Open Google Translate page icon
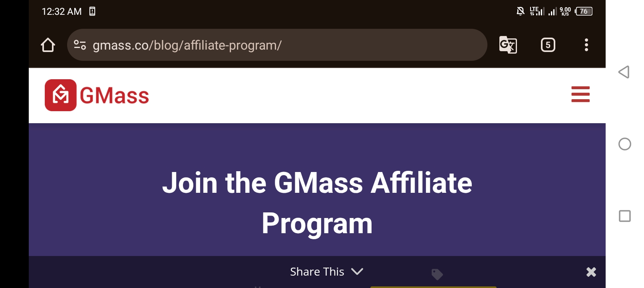This screenshot has height=288, width=644. tap(508, 45)
